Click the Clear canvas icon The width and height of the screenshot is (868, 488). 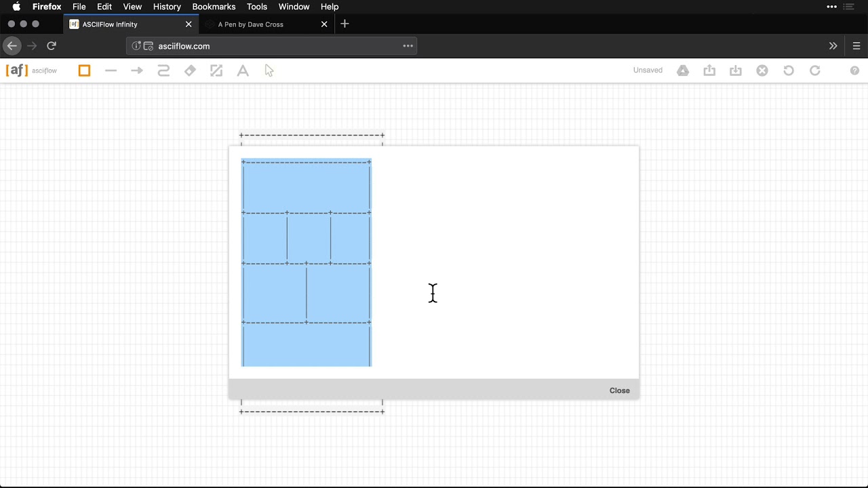tap(762, 70)
